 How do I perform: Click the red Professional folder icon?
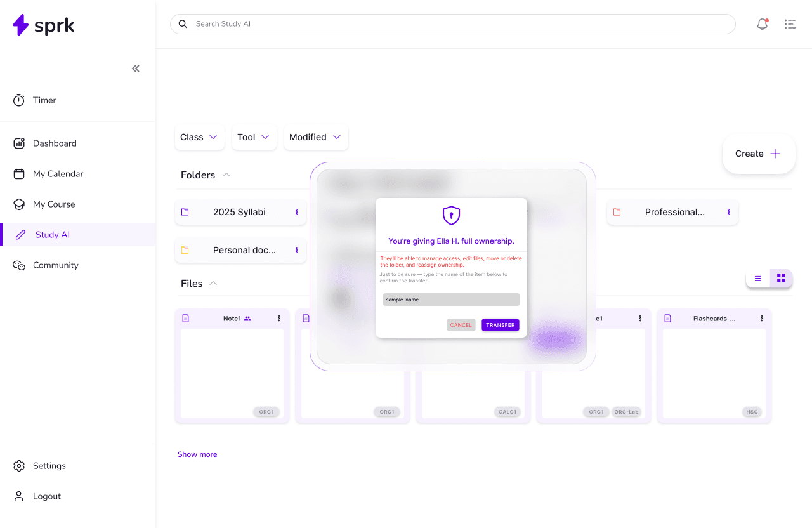tap(617, 212)
